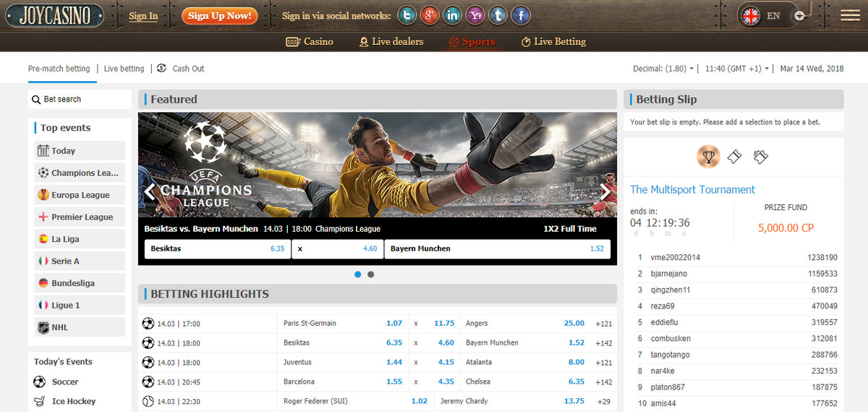Click the UK flag language icon

pyautogui.click(x=751, y=15)
